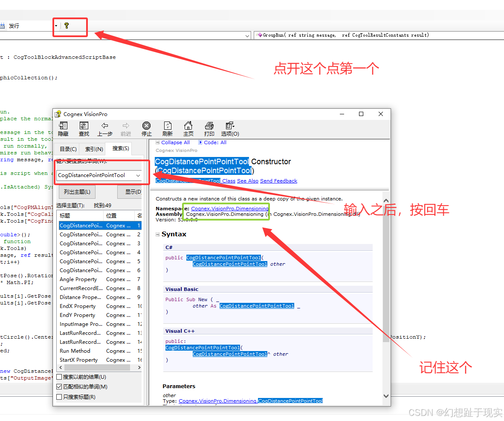Select the Angle Property result
504x421 pixels.
(100, 279)
